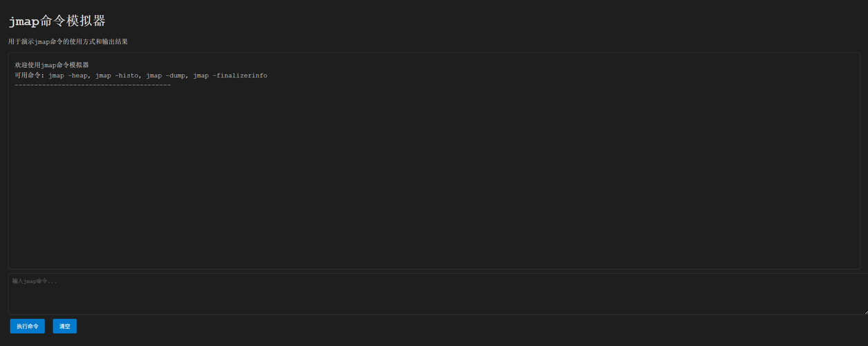The height and width of the screenshot is (346, 868).
Task: Click the bottom border of the output panel
Action: click(434, 268)
